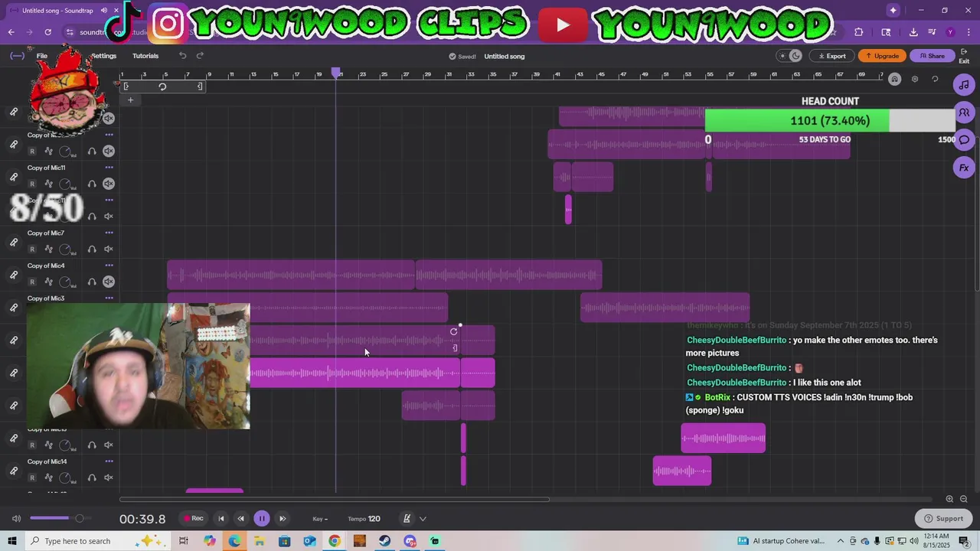Unmute the Copy of Mic4 track
Screen dimensions: 980x551
click(109, 282)
